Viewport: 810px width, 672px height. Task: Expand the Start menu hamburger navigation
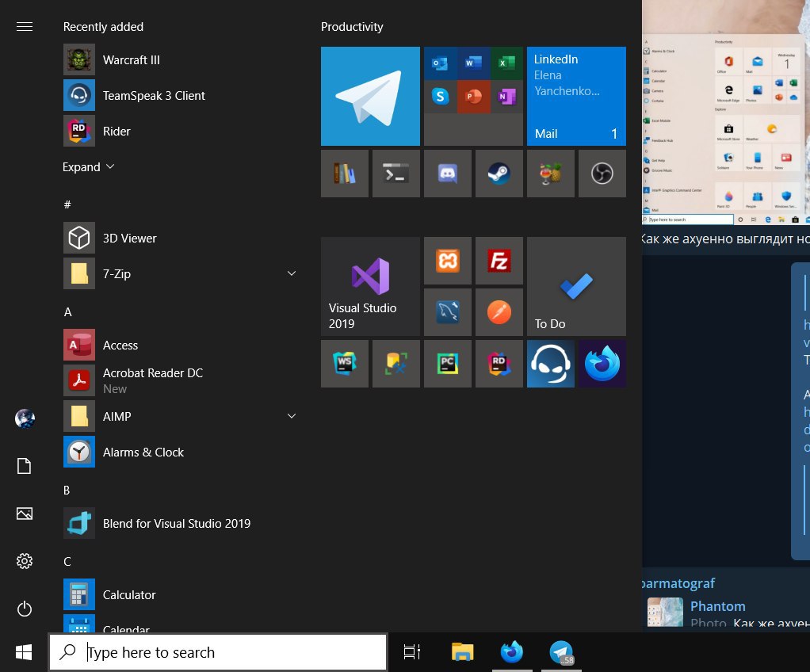click(25, 26)
